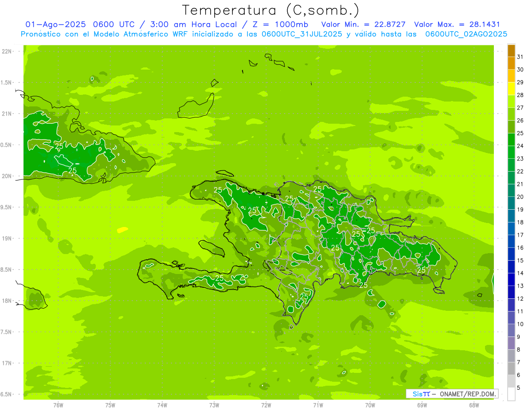Viewport: 532px width, 411px height.
Task: Click the colorbar scale label '28'
Action: point(520,95)
